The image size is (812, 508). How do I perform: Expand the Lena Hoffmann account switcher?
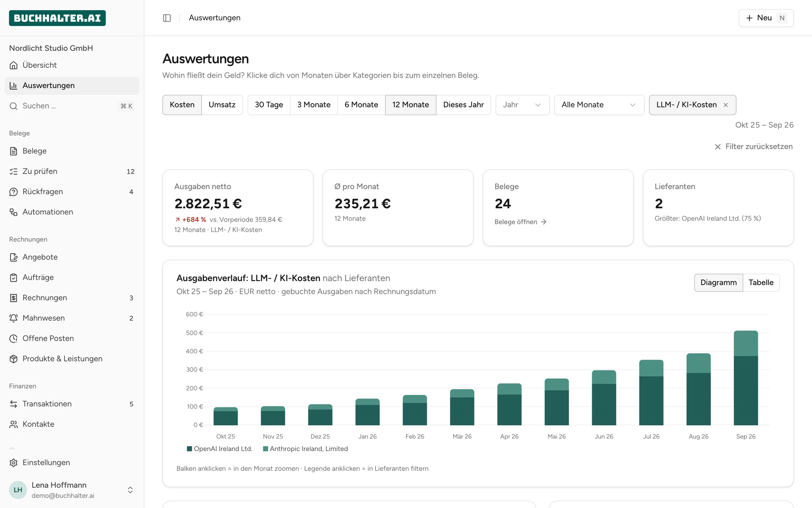(130, 490)
